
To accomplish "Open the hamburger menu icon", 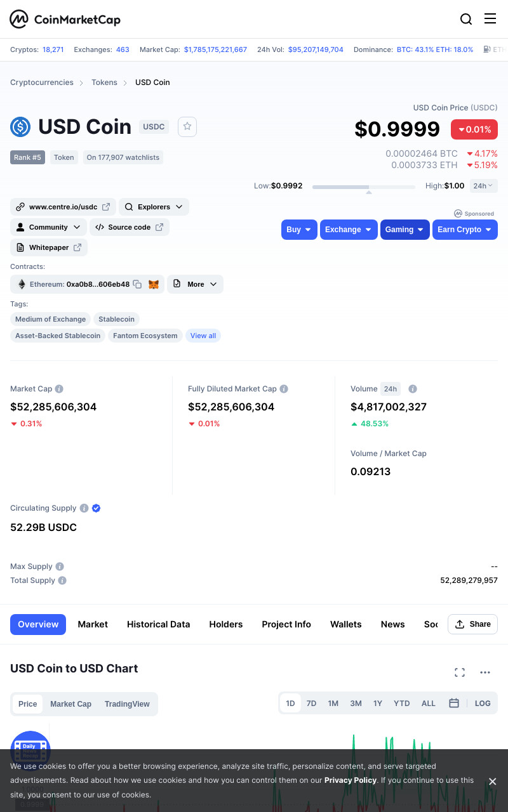I will [x=490, y=18].
